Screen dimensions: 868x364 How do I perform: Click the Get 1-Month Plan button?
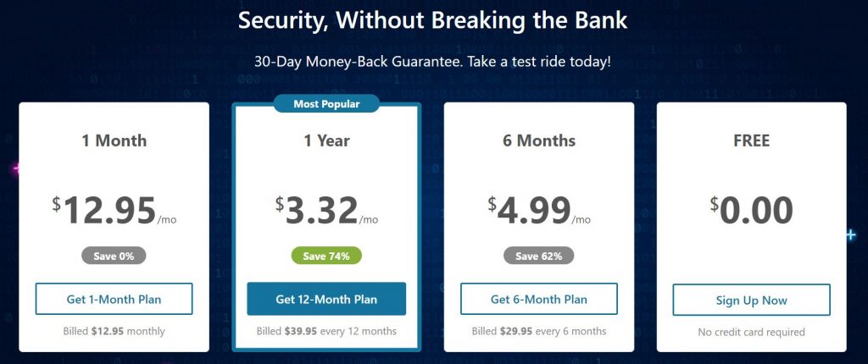(x=114, y=300)
